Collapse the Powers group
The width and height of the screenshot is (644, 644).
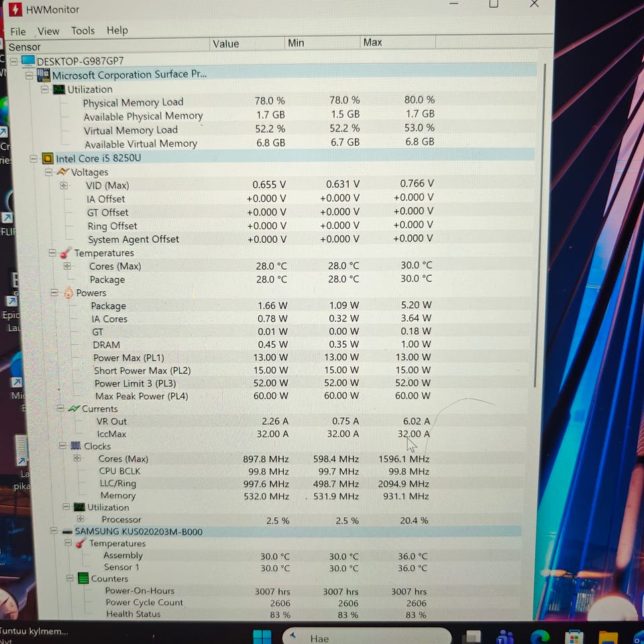tap(54, 293)
